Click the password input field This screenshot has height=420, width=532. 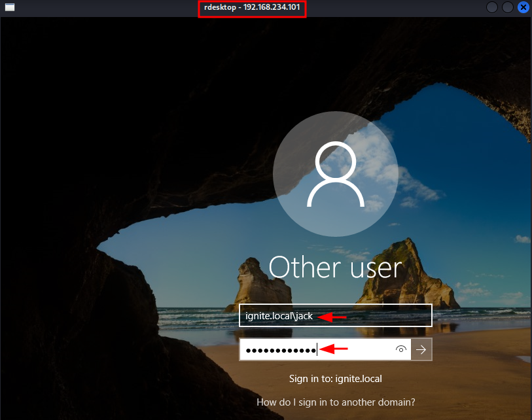(x=325, y=349)
